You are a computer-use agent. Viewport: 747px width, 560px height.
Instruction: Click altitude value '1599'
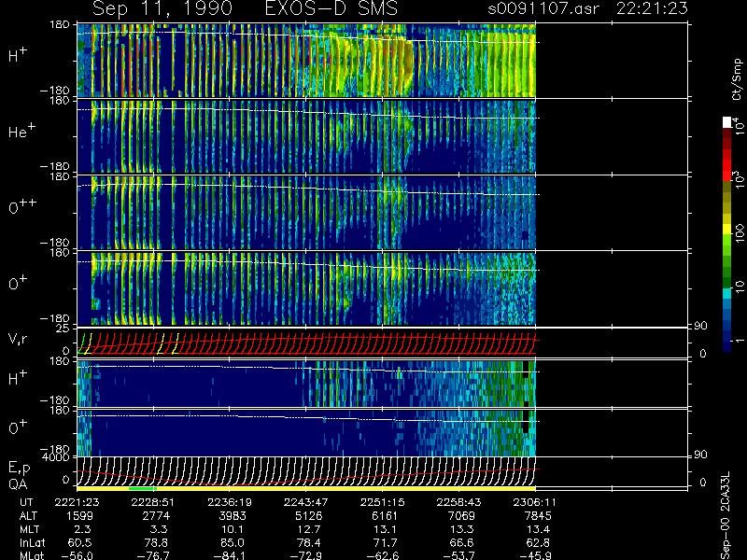click(x=80, y=516)
